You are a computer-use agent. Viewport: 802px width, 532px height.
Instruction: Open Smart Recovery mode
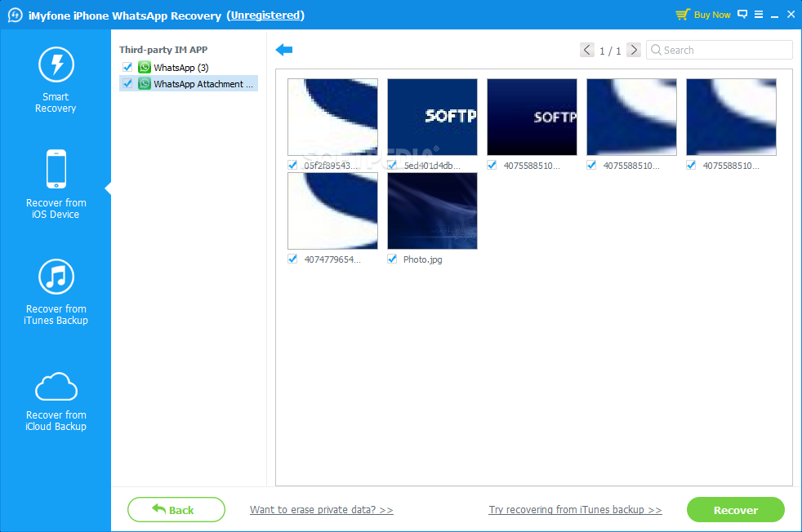[x=56, y=80]
